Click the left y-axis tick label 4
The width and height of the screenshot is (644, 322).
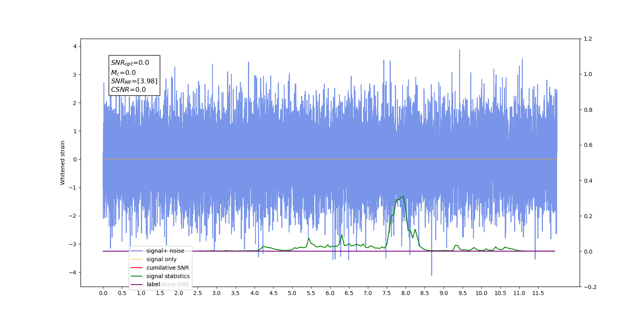(75, 46)
